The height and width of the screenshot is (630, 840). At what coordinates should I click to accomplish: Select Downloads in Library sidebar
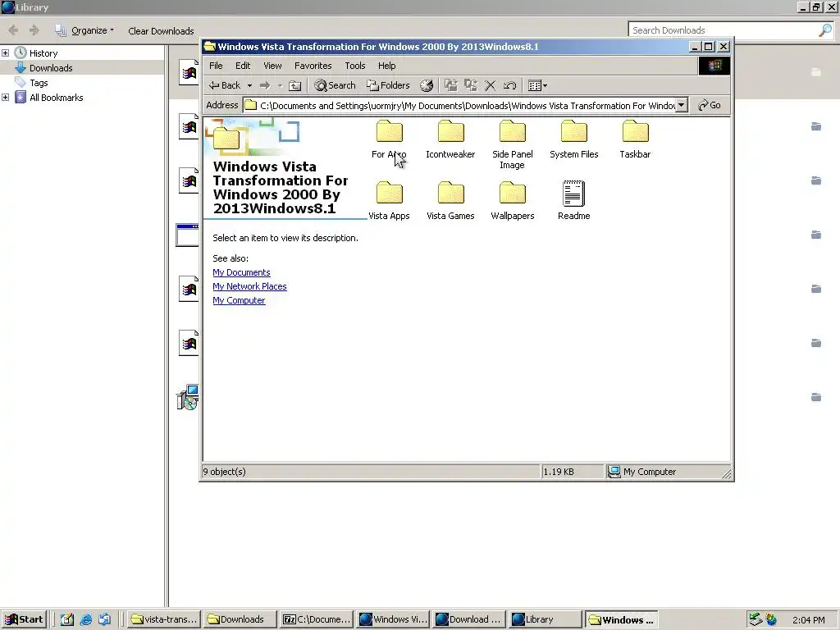coord(51,68)
